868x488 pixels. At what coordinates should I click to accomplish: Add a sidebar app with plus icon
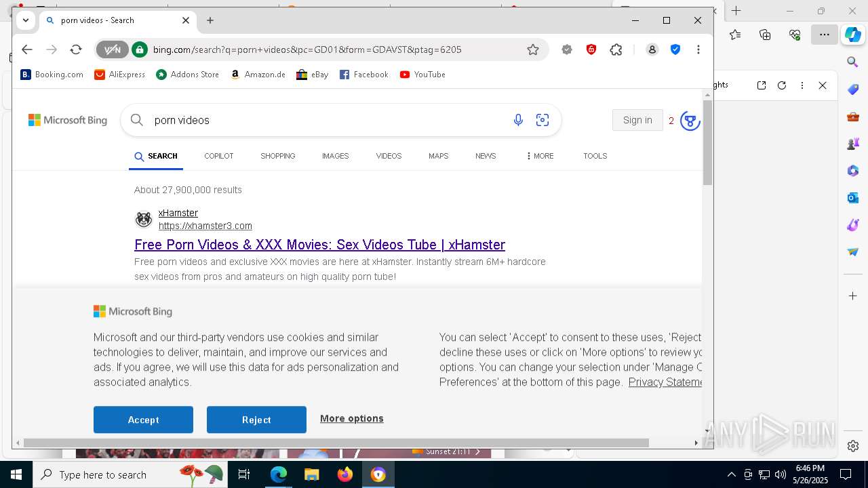coord(853,296)
